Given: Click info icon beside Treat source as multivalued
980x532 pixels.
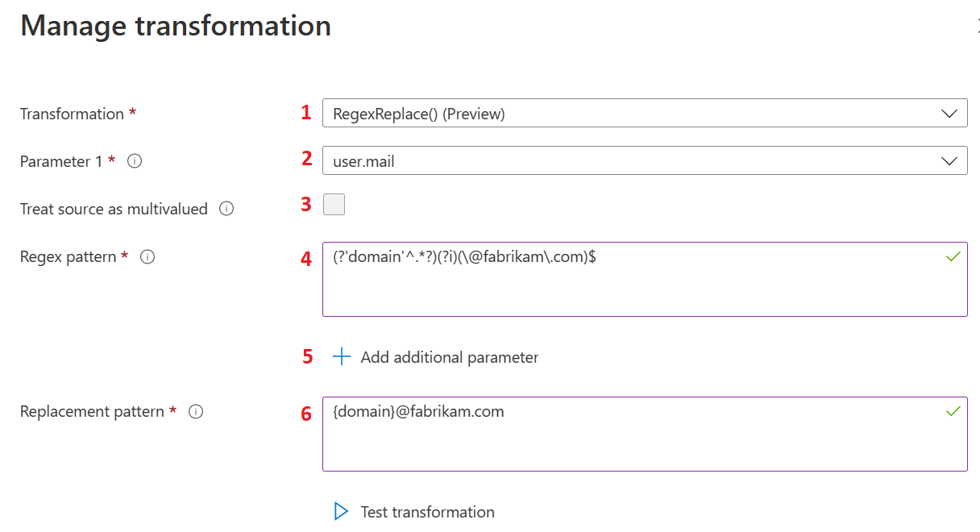Looking at the screenshot, I should (x=227, y=209).
